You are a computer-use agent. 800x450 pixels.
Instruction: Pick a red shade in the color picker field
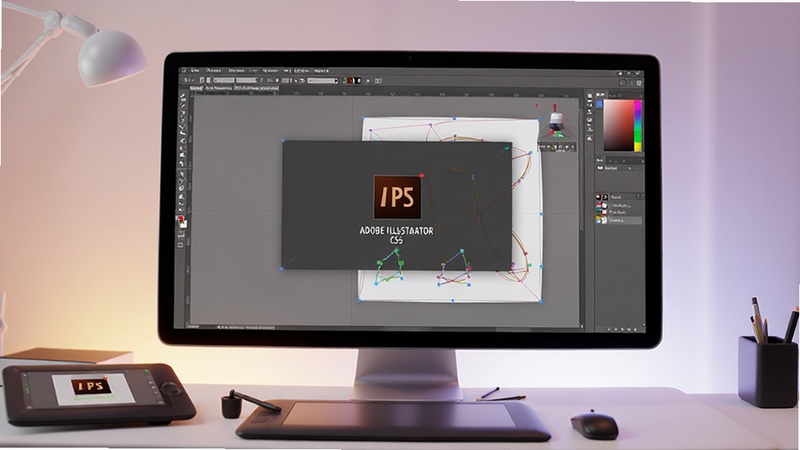click(618, 125)
